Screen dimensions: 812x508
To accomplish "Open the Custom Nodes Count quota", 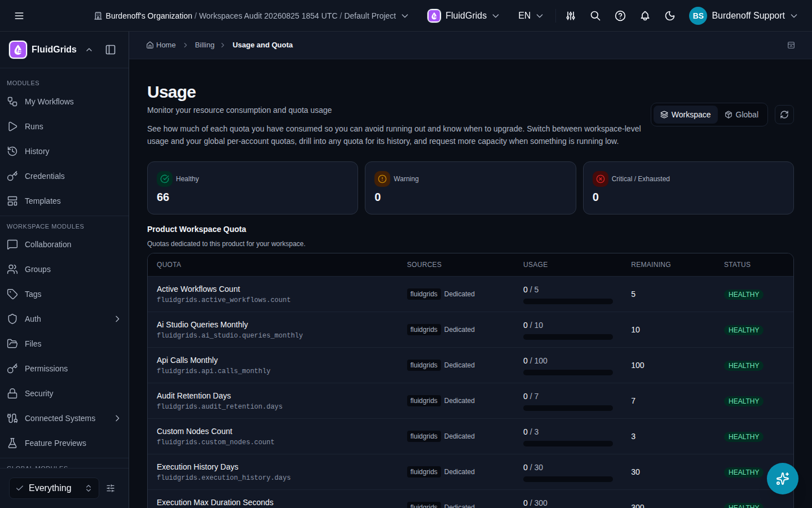I will pyautogui.click(x=470, y=436).
